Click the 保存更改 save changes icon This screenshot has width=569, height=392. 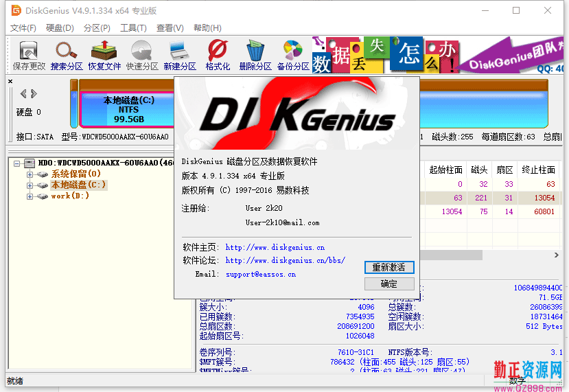coord(29,56)
